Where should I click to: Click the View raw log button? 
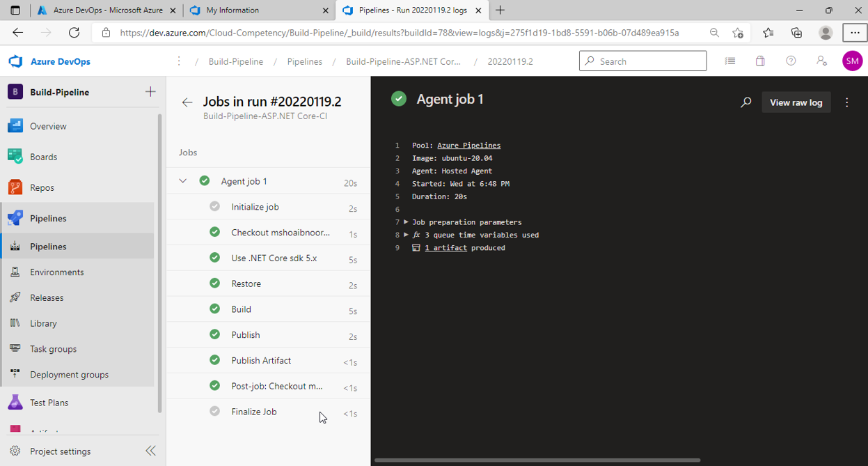click(796, 102)
